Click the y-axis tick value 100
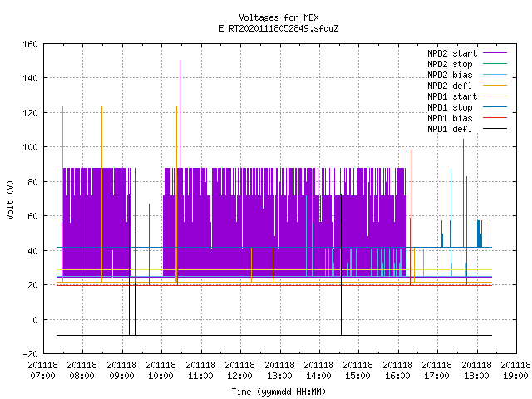This screenshot has width=532, height=399. pyautogui.click(x=30, y=148)
